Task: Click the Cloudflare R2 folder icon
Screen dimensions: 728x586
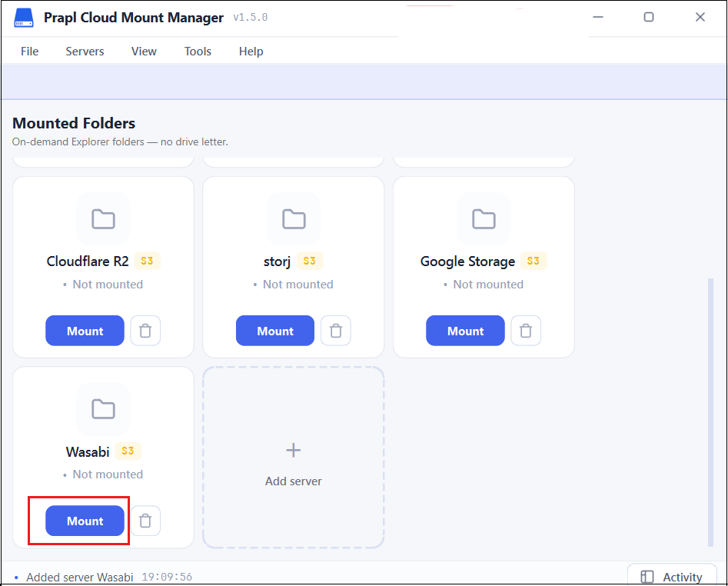Action: coord(103,218)
